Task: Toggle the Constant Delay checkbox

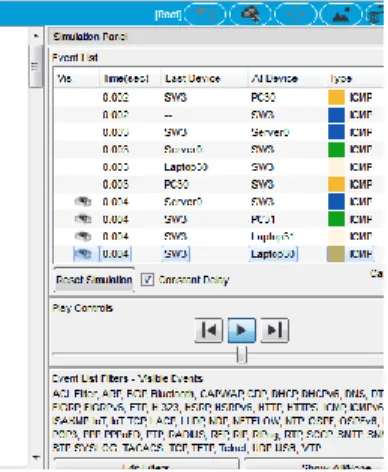Action: (147, 280)
